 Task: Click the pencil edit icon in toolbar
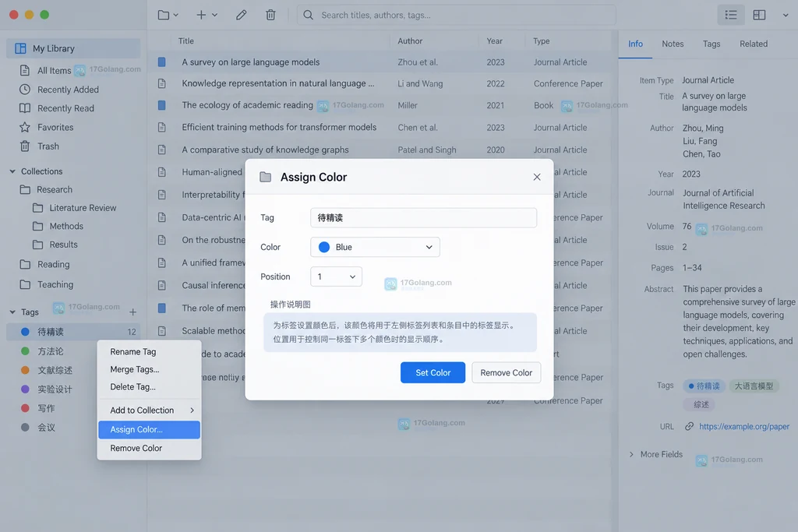[242, 15]
